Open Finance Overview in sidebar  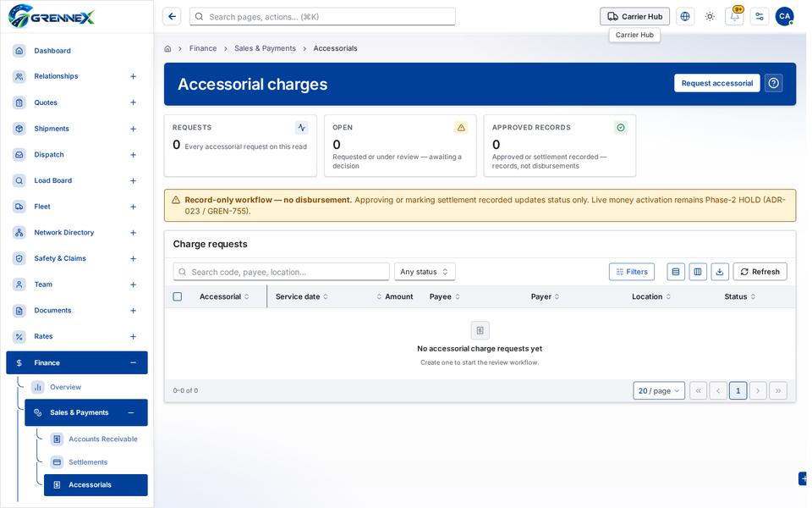(86, 387)
